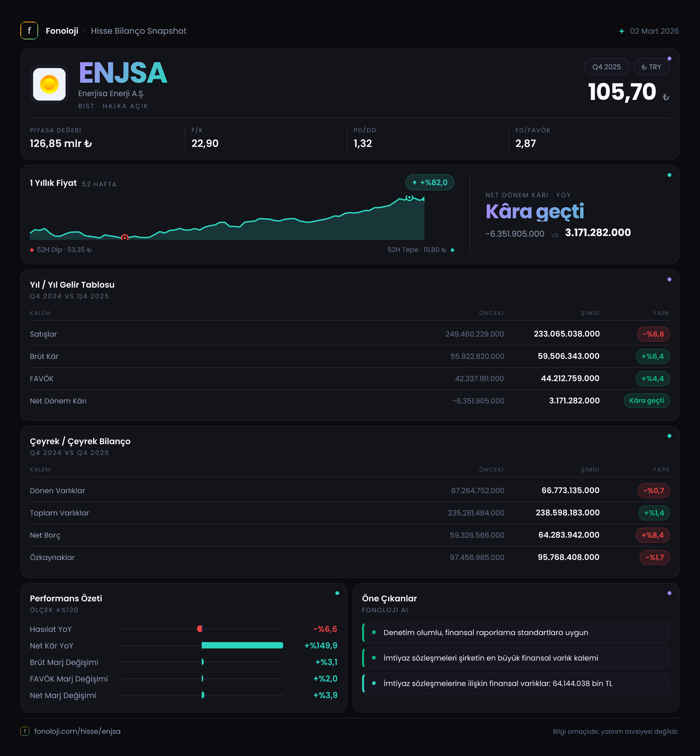Screen dimensions: 700x756
Task: Click the 02 Mart 2026 date
Action: [654, 31]
